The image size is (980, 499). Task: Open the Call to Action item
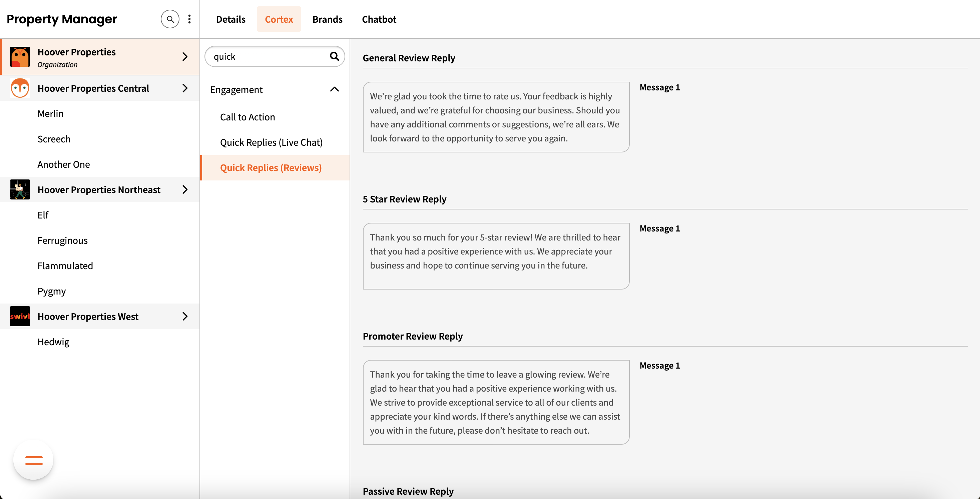coord(247,117)
